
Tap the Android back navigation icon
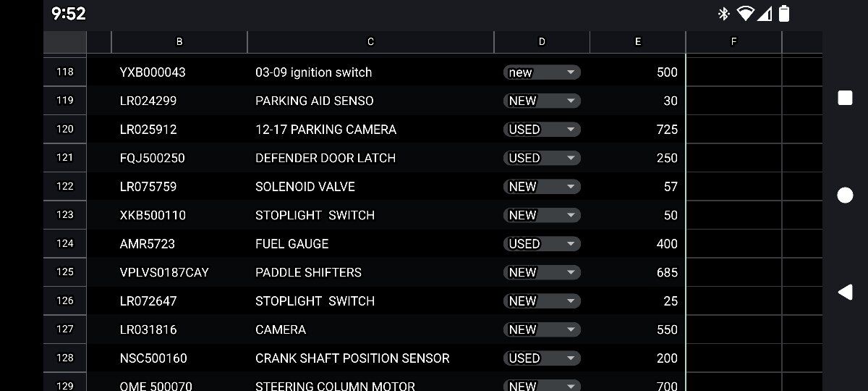(x=845, y=292)
